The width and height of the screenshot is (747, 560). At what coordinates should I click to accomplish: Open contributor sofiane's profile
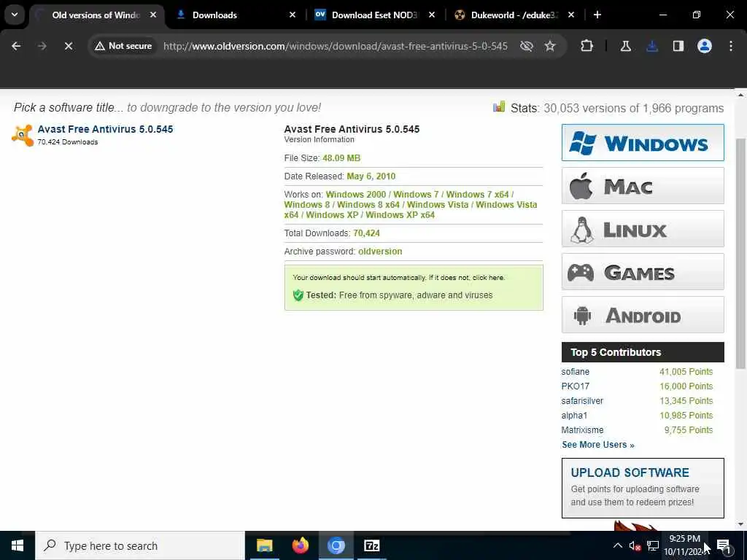pos(575,372)
